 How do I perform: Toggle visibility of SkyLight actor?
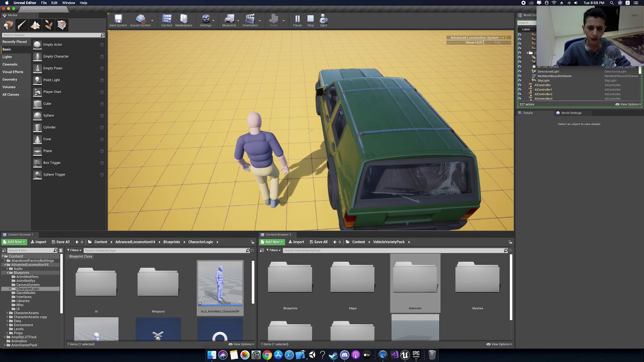click(520, 80)
